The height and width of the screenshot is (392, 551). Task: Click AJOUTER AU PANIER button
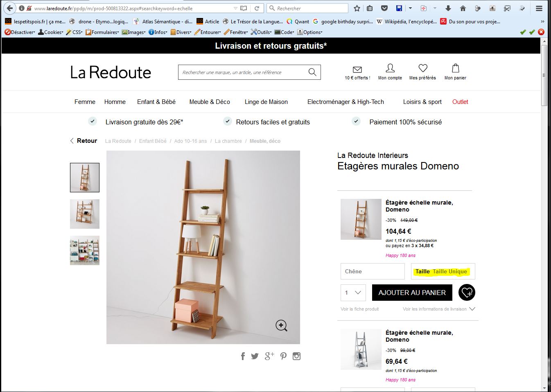click(x=412, y=293)
